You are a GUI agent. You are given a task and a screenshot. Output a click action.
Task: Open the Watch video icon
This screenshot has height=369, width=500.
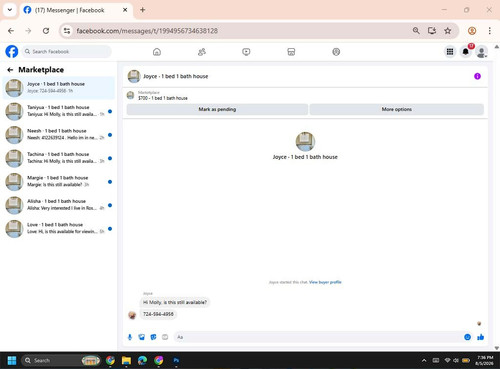246,52
